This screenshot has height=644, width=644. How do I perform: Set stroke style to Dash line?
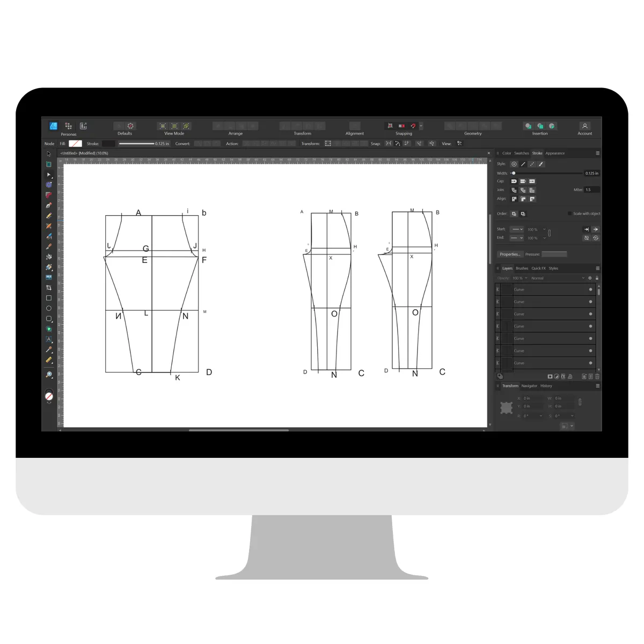click(532, 164)
